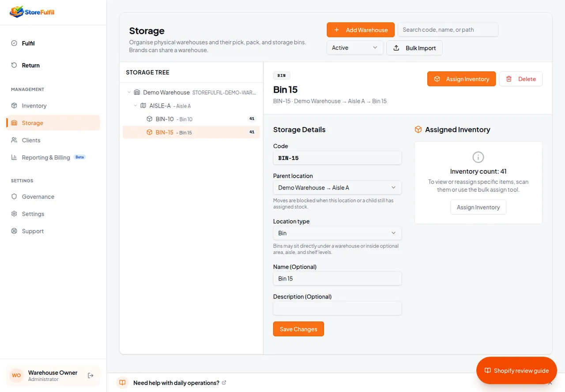This screenshot has height=392, width=565.
Task: Click the Bulk Import button
Action: tap(414, 48)
